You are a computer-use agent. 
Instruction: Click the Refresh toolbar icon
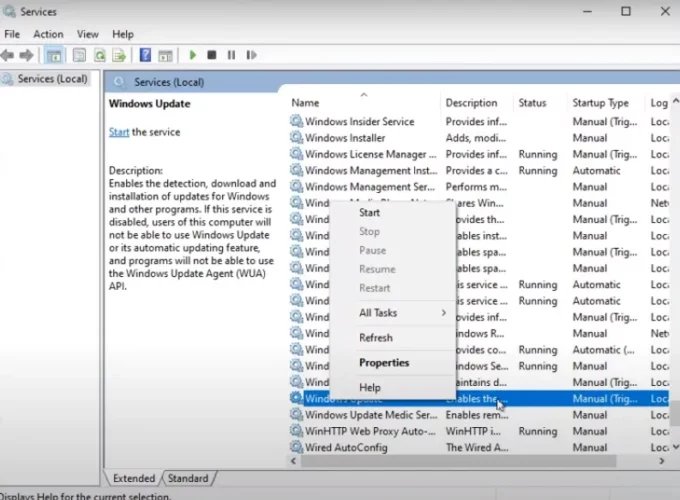click(x=100, y=56)
